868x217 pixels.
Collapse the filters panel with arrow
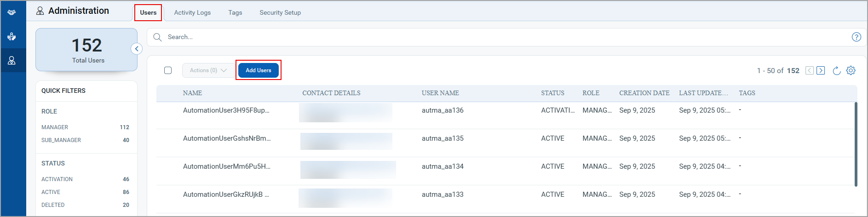click(x=137, y=49)
